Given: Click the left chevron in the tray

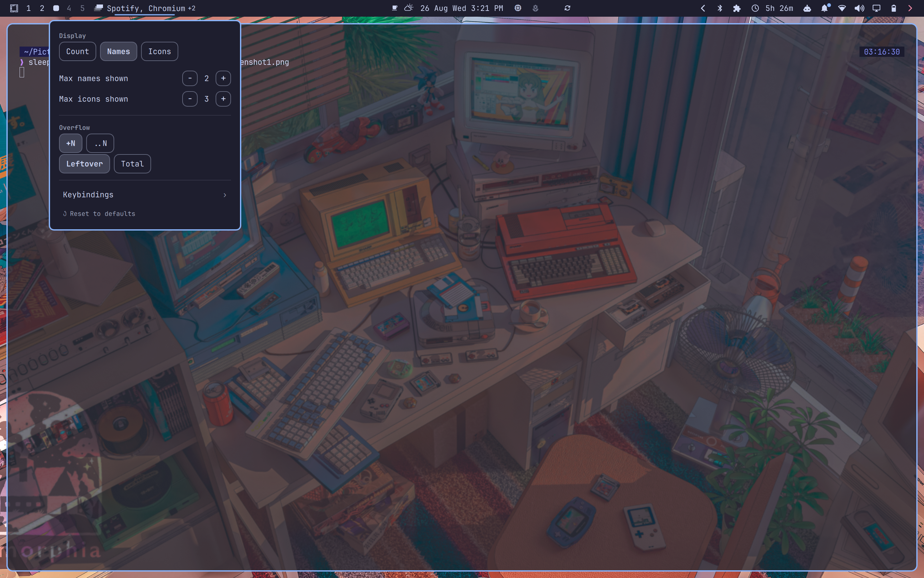Looking at the screenshot, I should point(703,8).
